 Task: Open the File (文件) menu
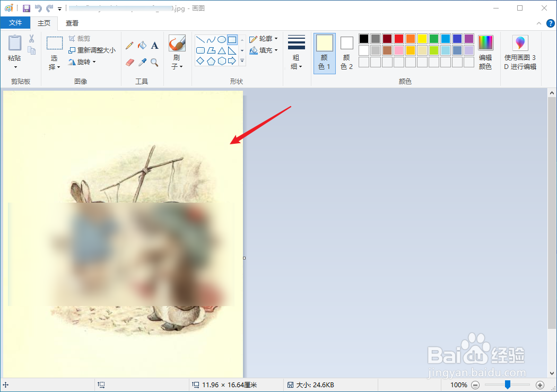[15, 23]
